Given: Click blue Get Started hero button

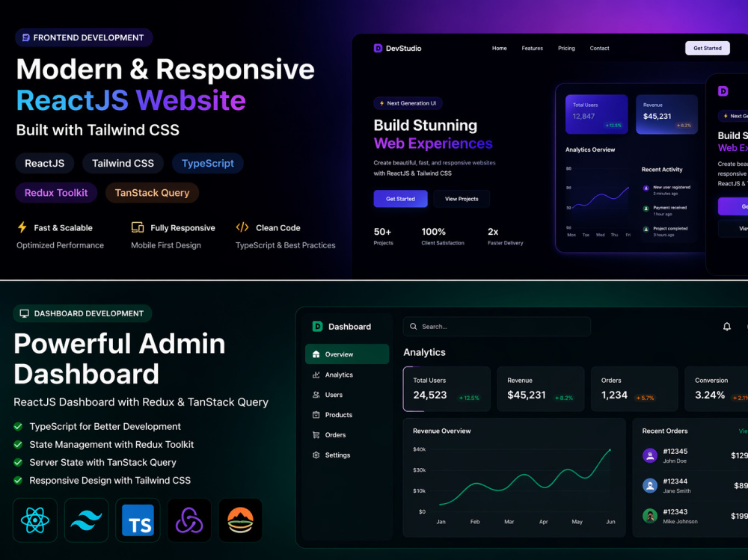Looking at the screenshot, I should click(x=400, y=199).
